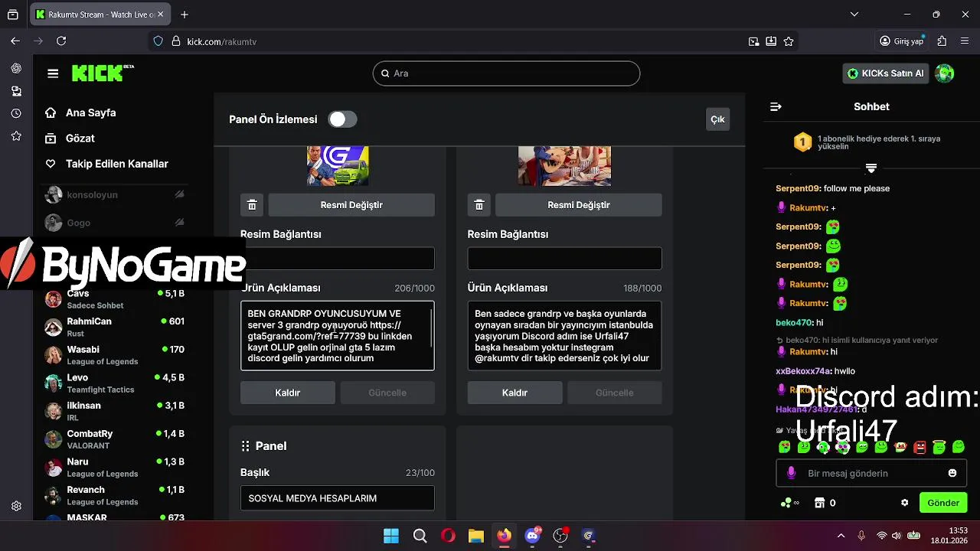Image resolution: width=980 pixels, height=551 pixels.
Task: Open the RahmiCan Rust channel
Action: click(x=115, y=328)
